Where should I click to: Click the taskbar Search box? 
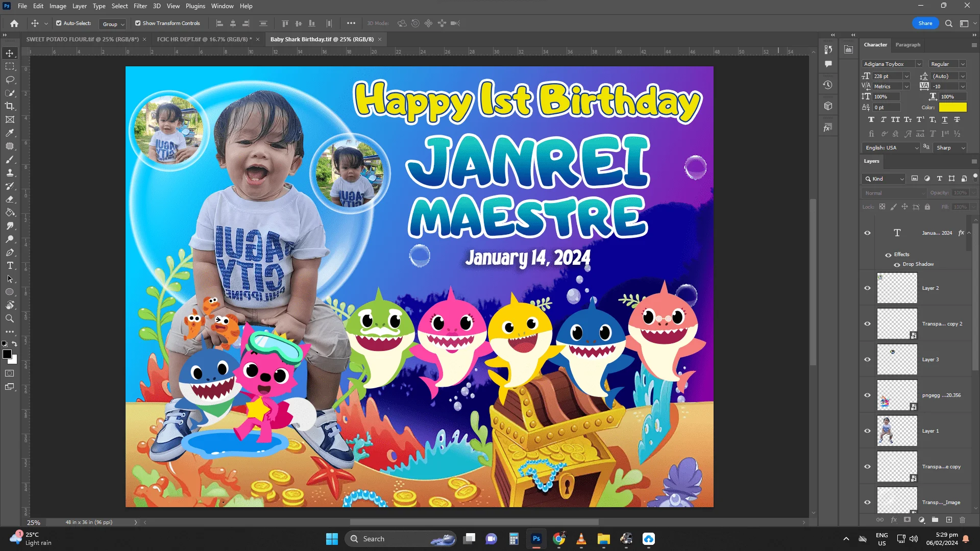pyautogui.click(x=401, y=539)
